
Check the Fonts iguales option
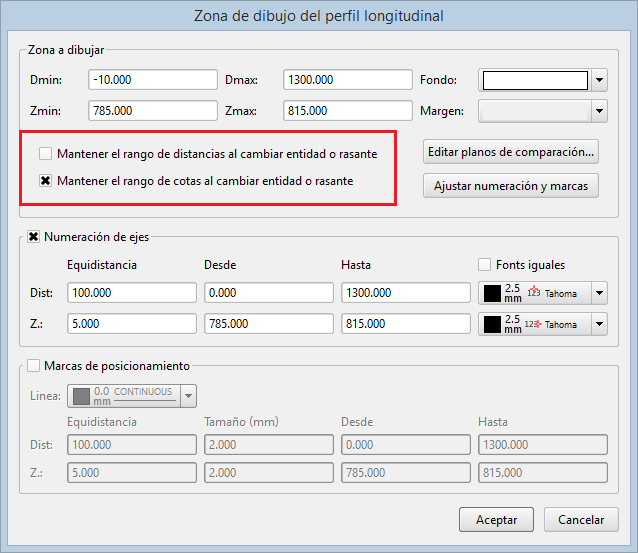tap(486, 265)
